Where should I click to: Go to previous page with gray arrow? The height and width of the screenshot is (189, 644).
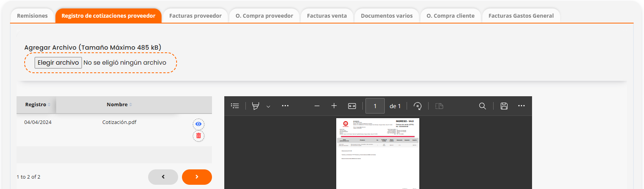[x=163, y=177]
